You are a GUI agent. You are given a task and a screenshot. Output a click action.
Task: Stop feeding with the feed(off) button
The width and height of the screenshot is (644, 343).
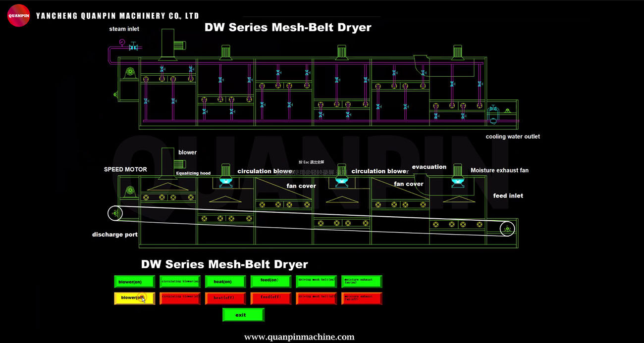pyautogui.click(x=270, y=298)
